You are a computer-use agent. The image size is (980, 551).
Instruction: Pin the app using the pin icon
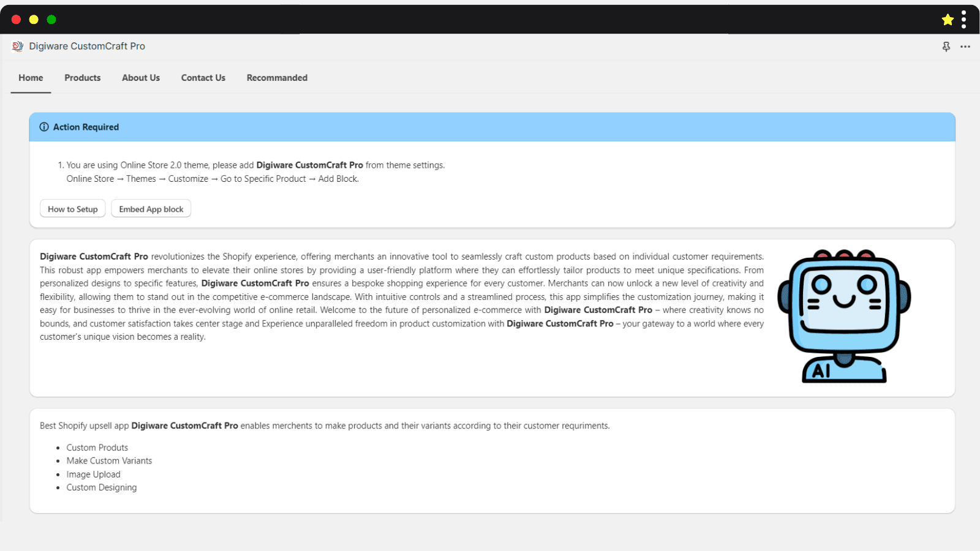[946, 47]
